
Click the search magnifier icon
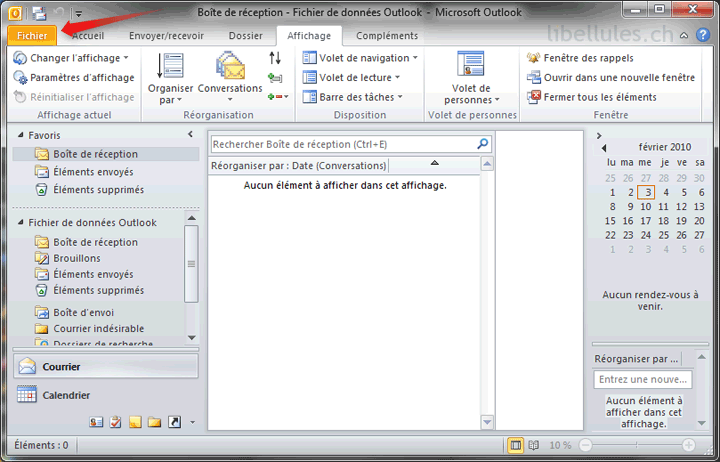coord(483,144)
